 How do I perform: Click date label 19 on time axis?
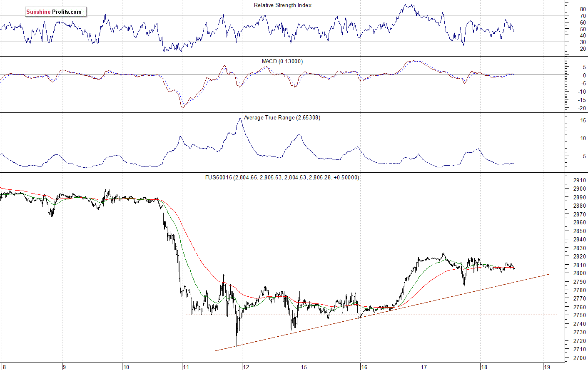[x=547, y=367]
